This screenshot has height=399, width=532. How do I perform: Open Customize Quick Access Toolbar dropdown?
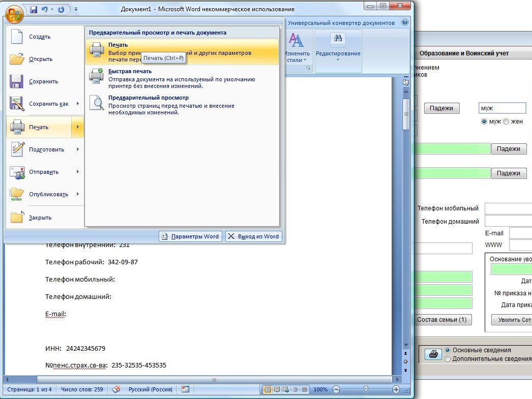[x=76, y=10]
